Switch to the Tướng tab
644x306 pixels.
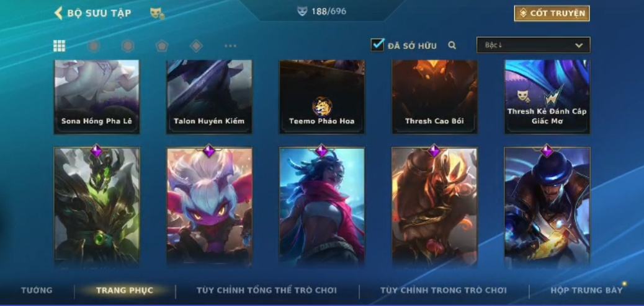click(x=37, y=291)
